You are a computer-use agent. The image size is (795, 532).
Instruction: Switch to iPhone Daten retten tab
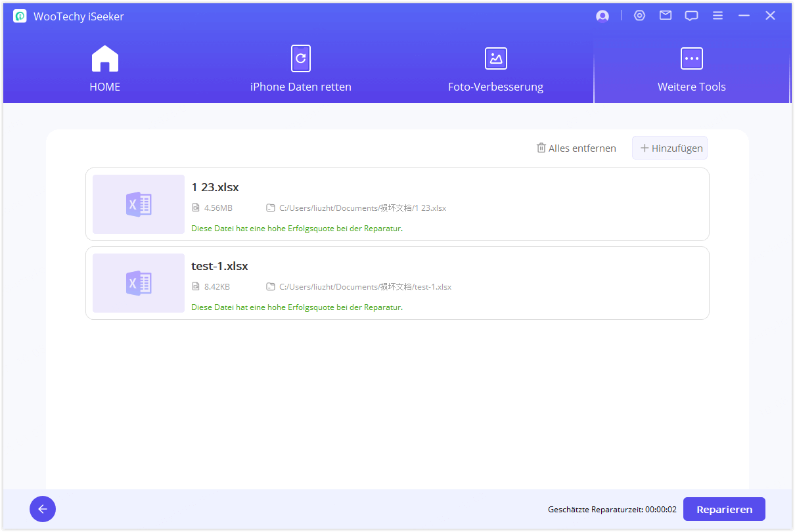click(301, 69)
